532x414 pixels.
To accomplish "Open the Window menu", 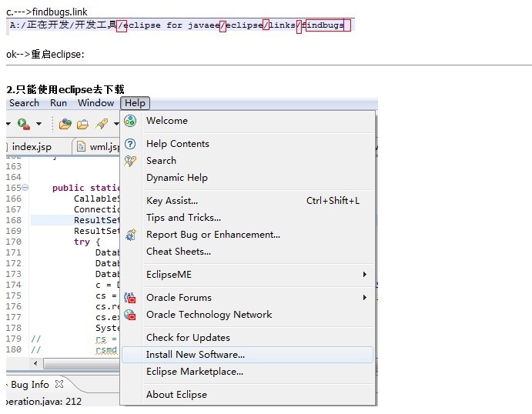I will pos(95,103).
